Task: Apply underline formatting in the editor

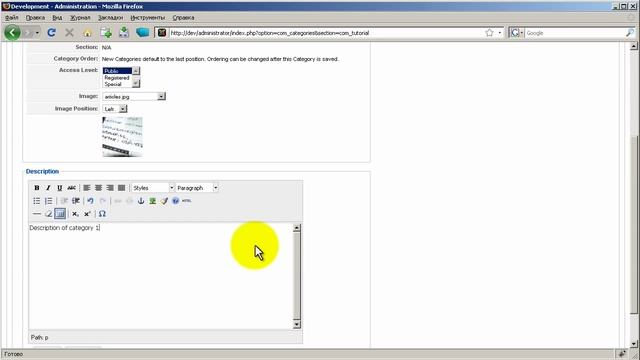Action: click(60, 188)
